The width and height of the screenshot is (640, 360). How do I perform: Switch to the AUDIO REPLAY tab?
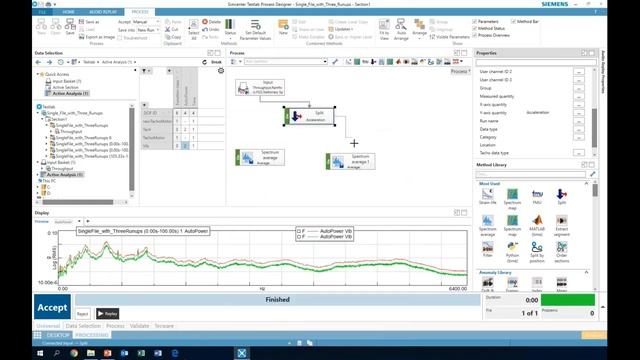pos(103,12)
